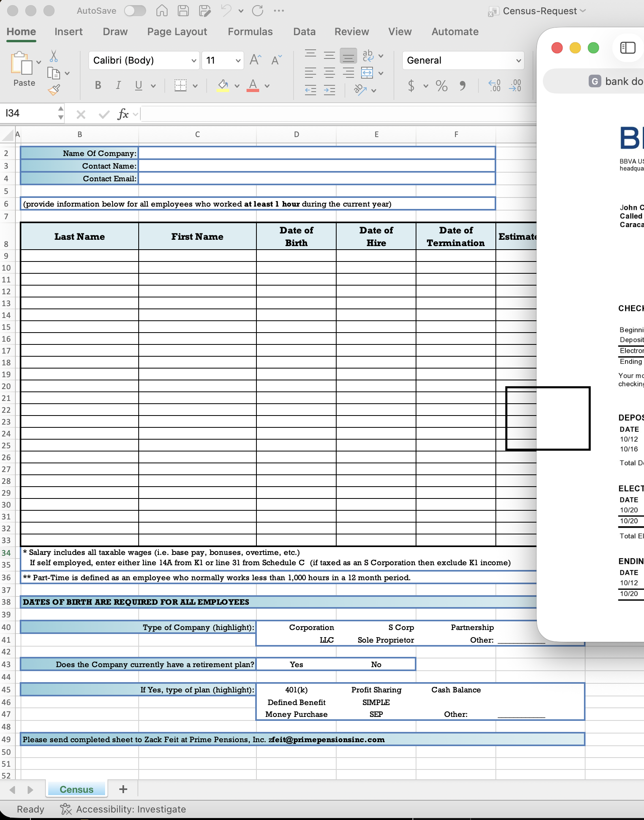The image size is (644, 820).
Task: Open the Borders style dropdown arrow
Action: tap(195, 86)
